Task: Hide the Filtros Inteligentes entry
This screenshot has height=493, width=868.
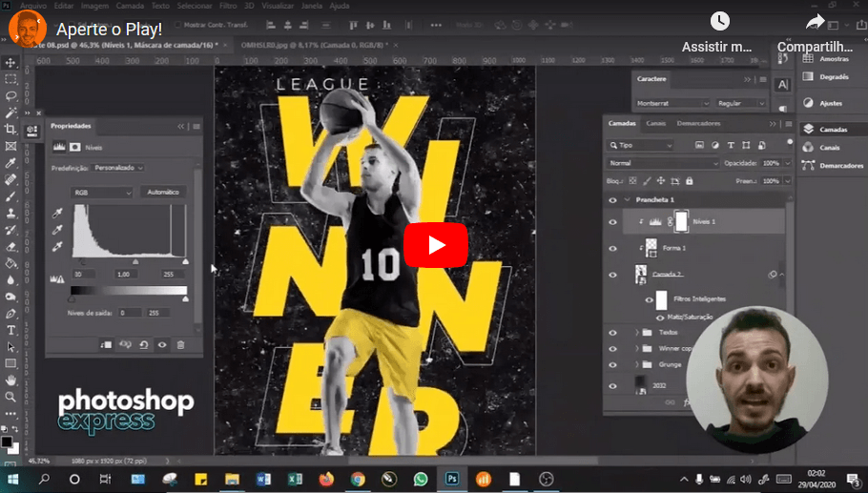Action: [650, 299]
